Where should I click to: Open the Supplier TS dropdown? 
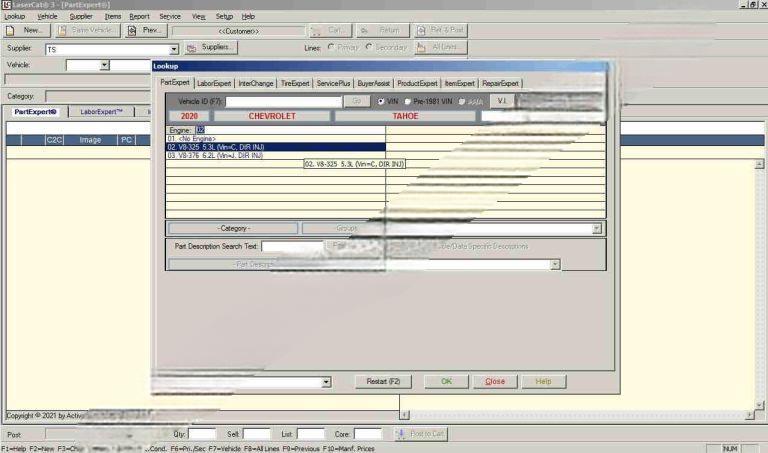pos(174,49)
